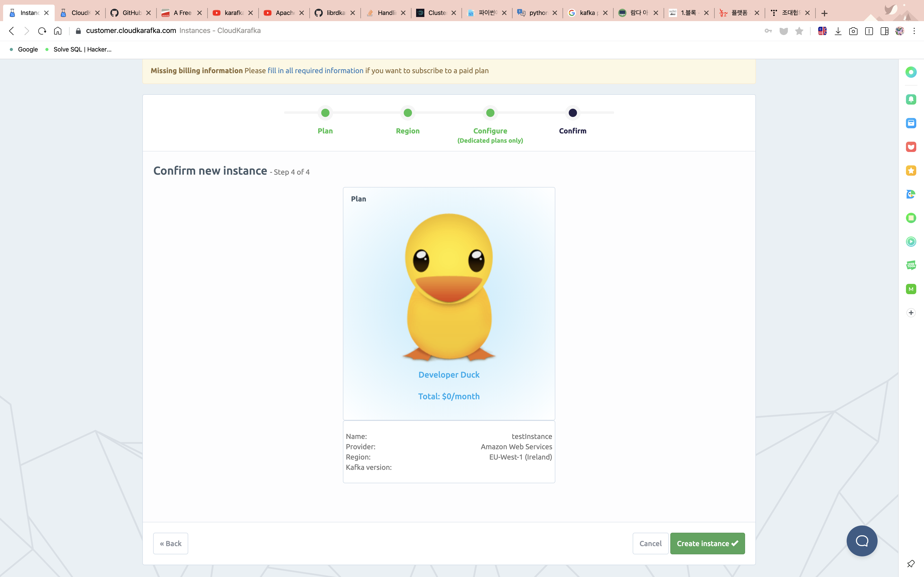Open browser three-dot menu
924x577 pixels.
914,31
